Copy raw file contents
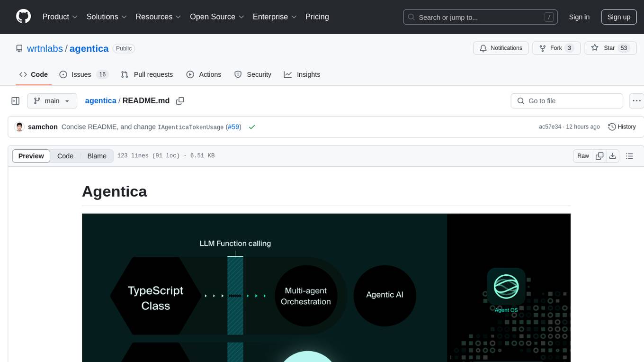 (599, 156)
